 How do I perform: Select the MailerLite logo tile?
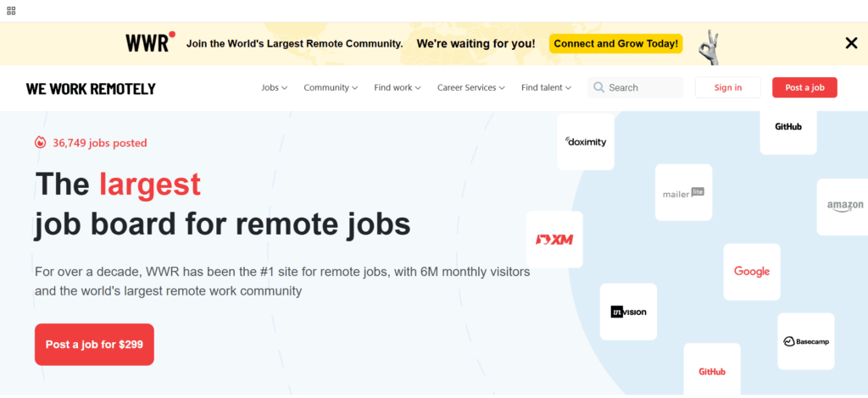[x=684, y=192]
